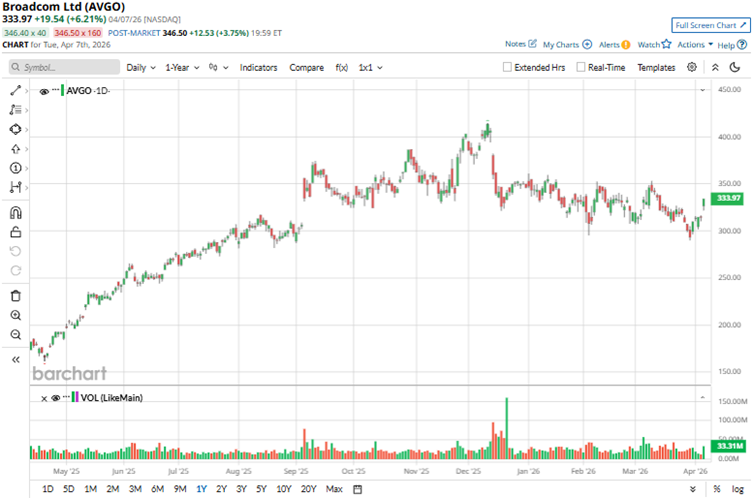Collapse the left drawing toolbar
Screen dimensions: 752x498
[x=15, y=360]
